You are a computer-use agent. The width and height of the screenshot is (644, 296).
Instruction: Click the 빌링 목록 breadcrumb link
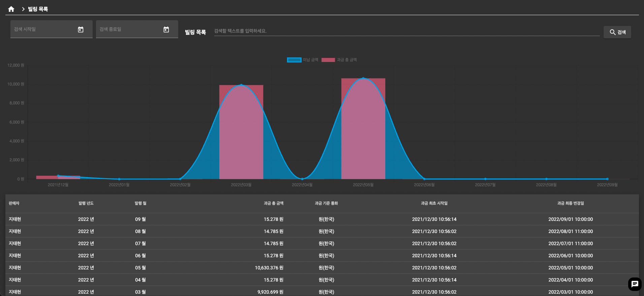(x=38, y=9)
